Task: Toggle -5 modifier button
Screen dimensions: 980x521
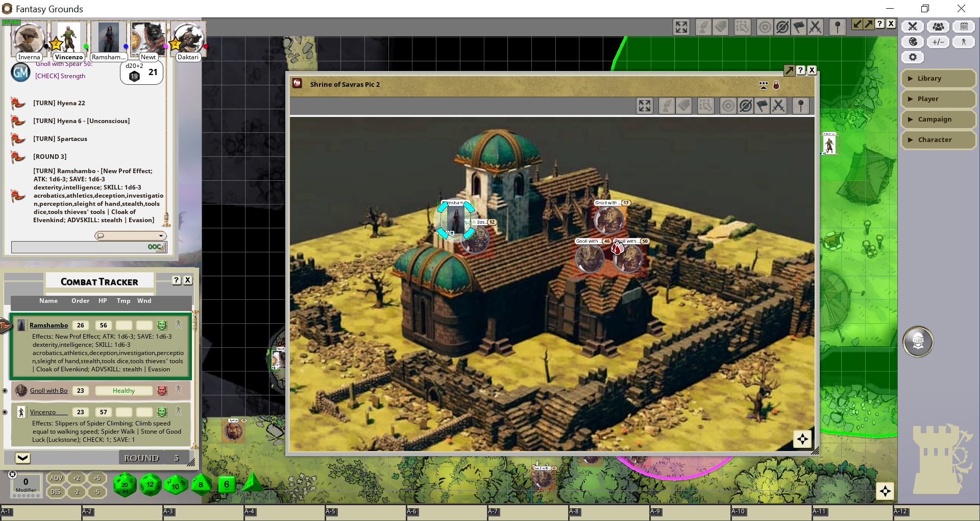Action: [x=97, y=492]
